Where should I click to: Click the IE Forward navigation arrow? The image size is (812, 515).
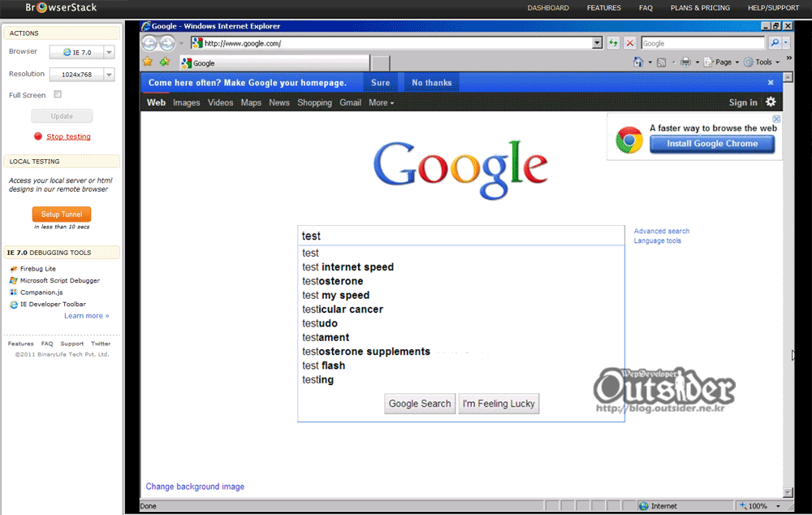click(x=166, y=43)
